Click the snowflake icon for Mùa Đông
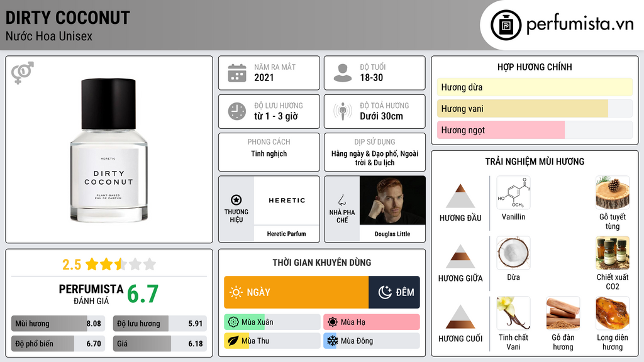The height and width of the screenshot is (362, 644). (333, 341)
